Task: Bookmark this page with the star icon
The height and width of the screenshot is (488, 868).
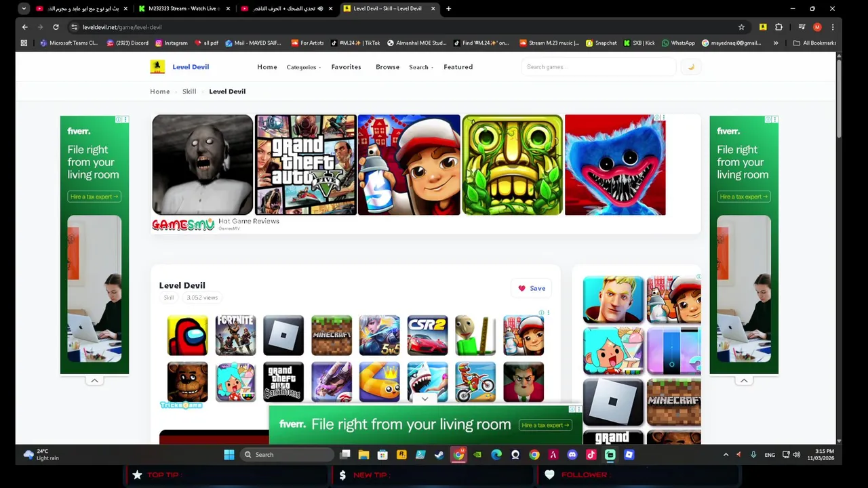Action: (x=741, y=27)
